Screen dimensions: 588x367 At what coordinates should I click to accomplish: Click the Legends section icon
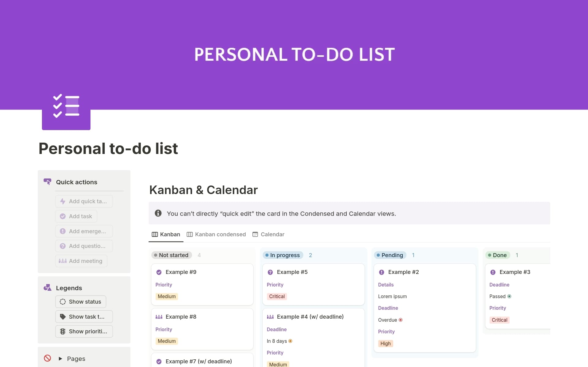(x=47, y=287)
